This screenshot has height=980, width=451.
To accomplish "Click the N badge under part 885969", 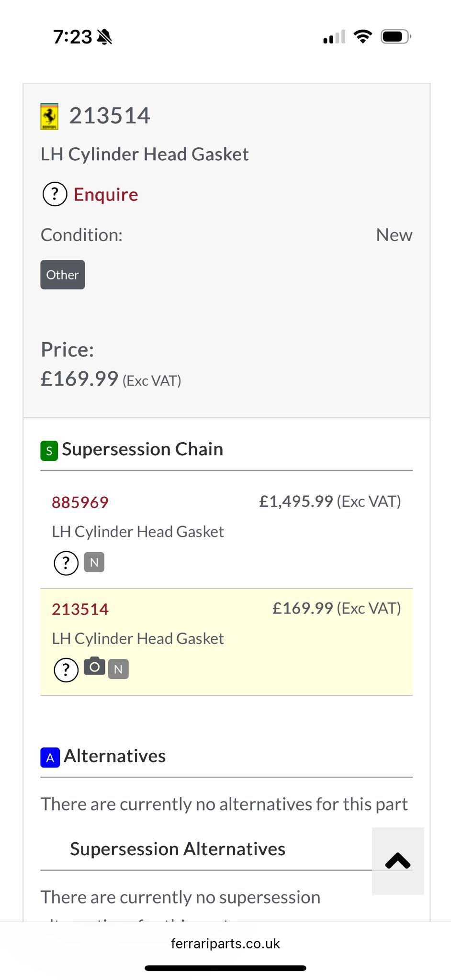I will click(94, 562).
